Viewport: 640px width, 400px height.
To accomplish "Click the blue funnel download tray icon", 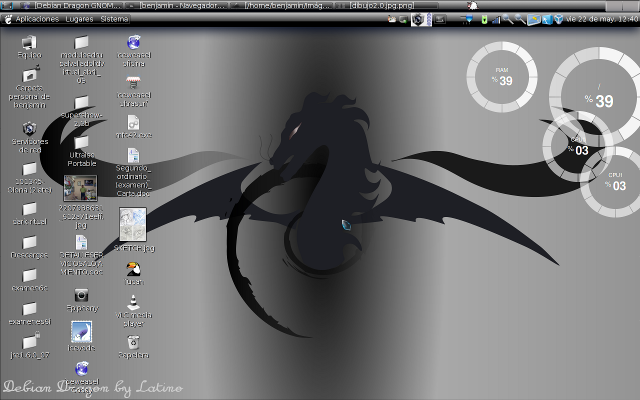I will pos(467,19).
